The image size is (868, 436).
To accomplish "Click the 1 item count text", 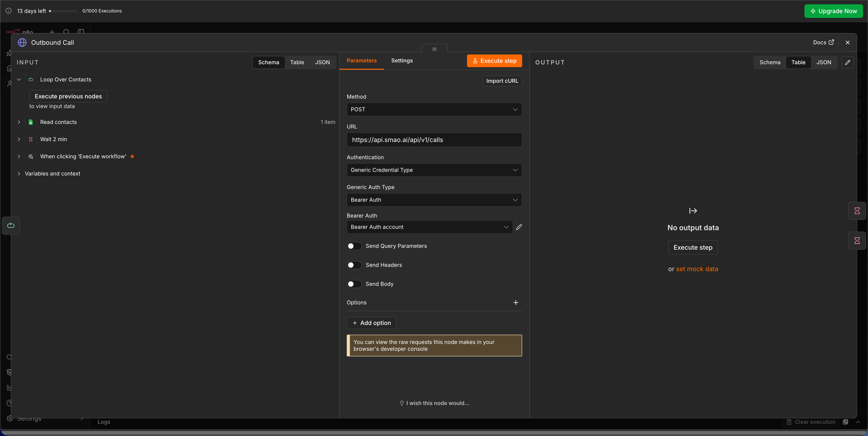I will click(x=328, y=122).
